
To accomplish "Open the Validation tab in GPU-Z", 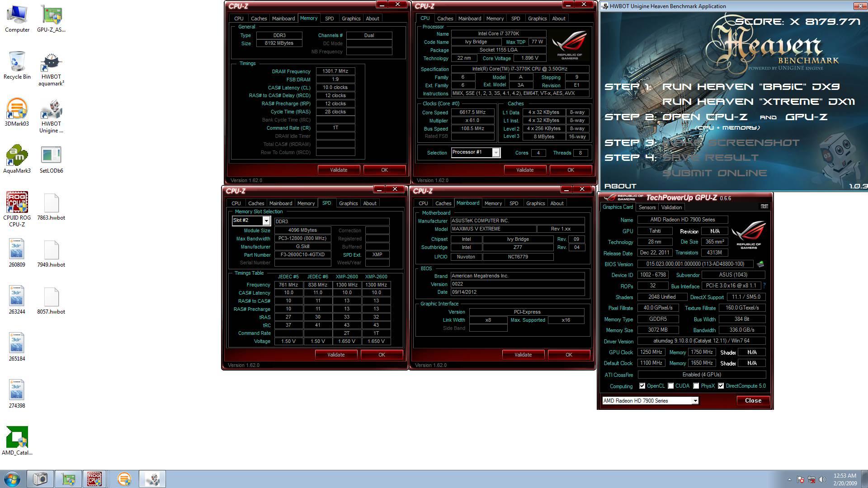I will pos(671,207).
